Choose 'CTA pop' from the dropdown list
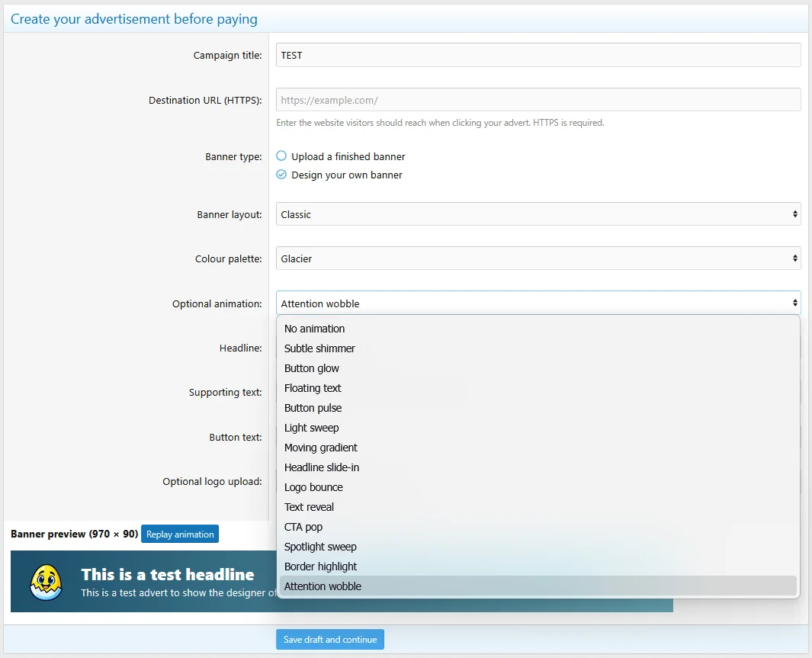This screenshot has width=812, height=658. click(538, 527)
